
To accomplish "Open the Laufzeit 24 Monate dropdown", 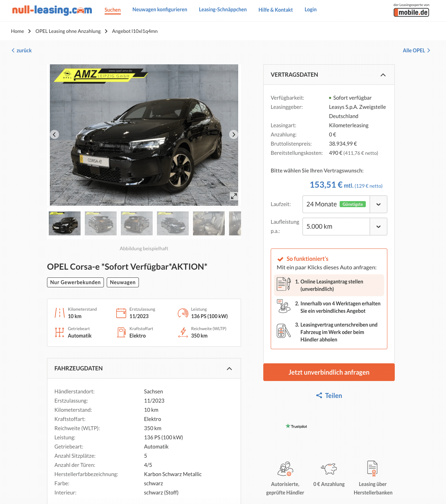I will click(345, 204).
